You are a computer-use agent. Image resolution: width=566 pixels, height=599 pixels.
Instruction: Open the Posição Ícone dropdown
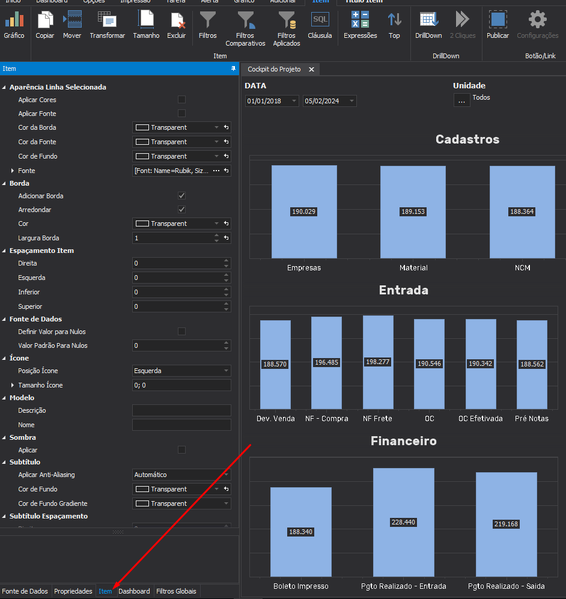(181, 371)
